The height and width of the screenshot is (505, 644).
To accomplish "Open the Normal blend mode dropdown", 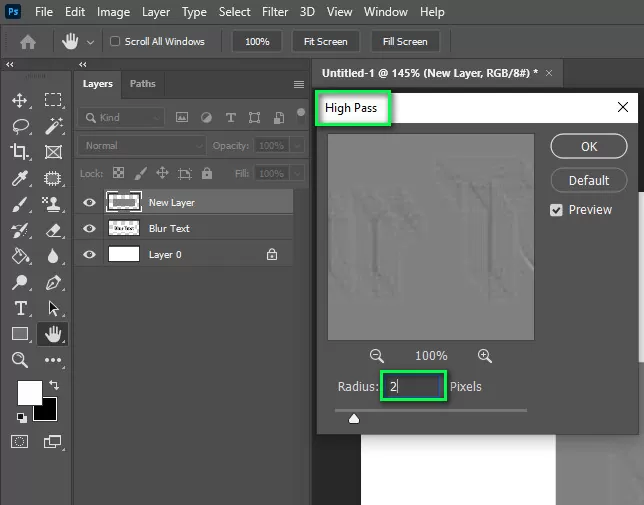I will point(142,146).
